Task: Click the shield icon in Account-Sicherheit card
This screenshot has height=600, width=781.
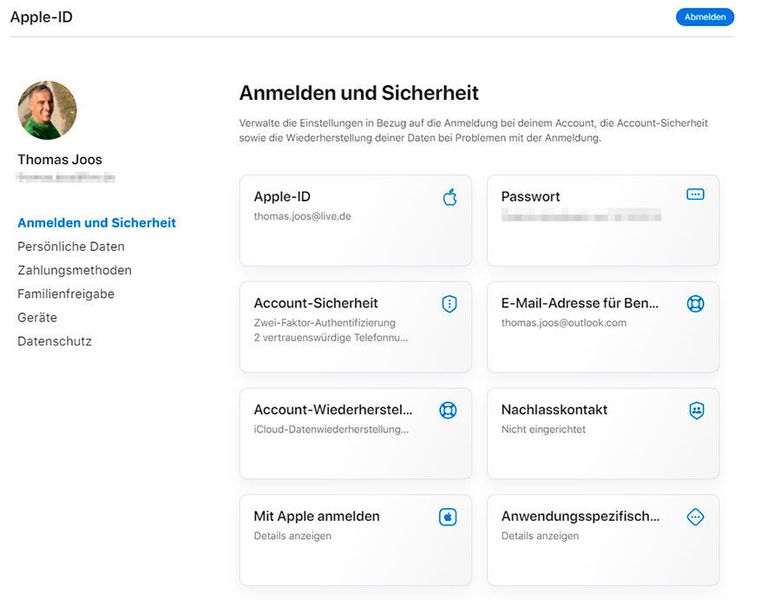Action: coord(449,304)
